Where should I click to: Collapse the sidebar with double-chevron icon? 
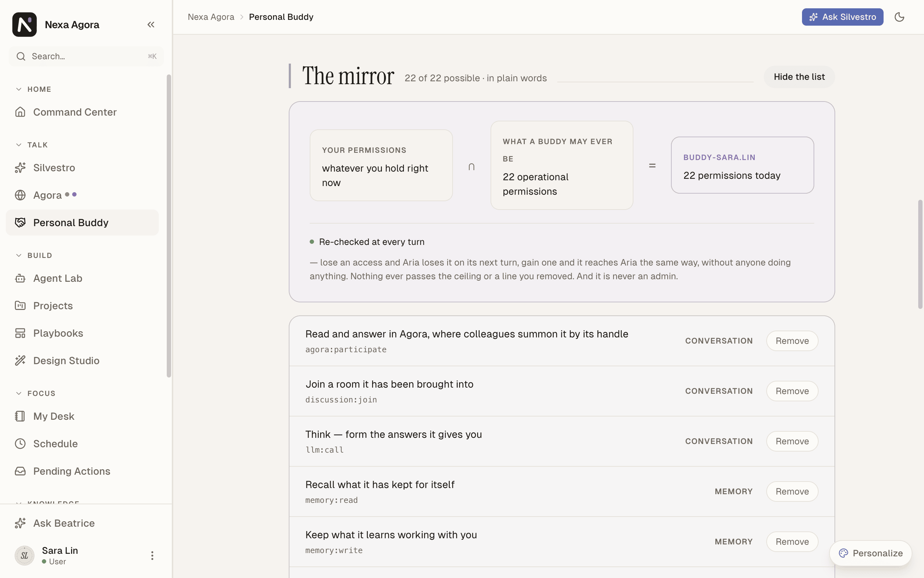151,25
